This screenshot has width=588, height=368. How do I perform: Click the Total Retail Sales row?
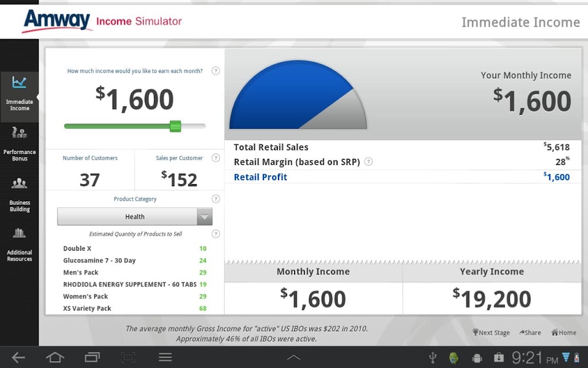403,147
